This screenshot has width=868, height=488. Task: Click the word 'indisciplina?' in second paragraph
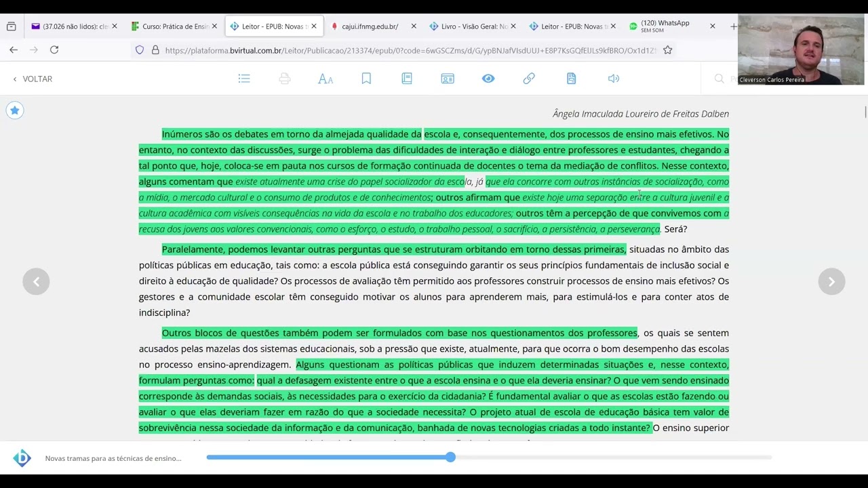(x=165, y=312)
